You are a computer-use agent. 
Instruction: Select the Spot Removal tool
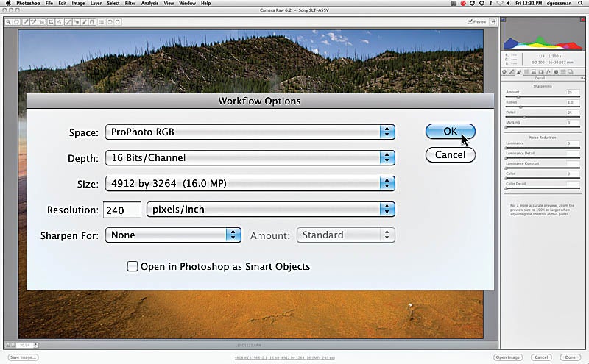68,22
